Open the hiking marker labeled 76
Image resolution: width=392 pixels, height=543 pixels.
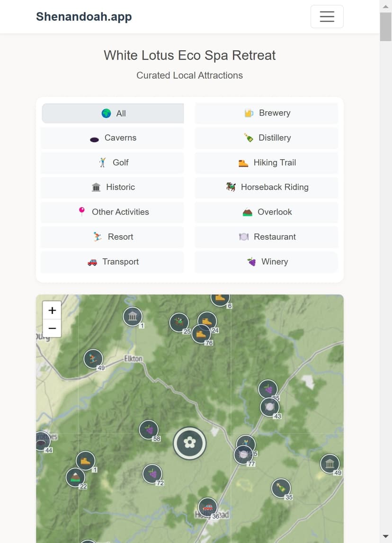[201, 334]
